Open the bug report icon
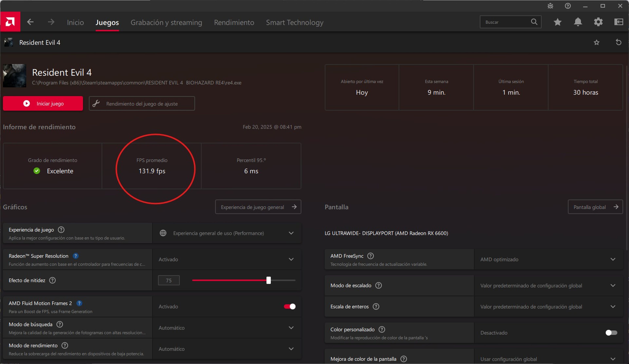This screenshot has height=364, width=629. [550, 6]
